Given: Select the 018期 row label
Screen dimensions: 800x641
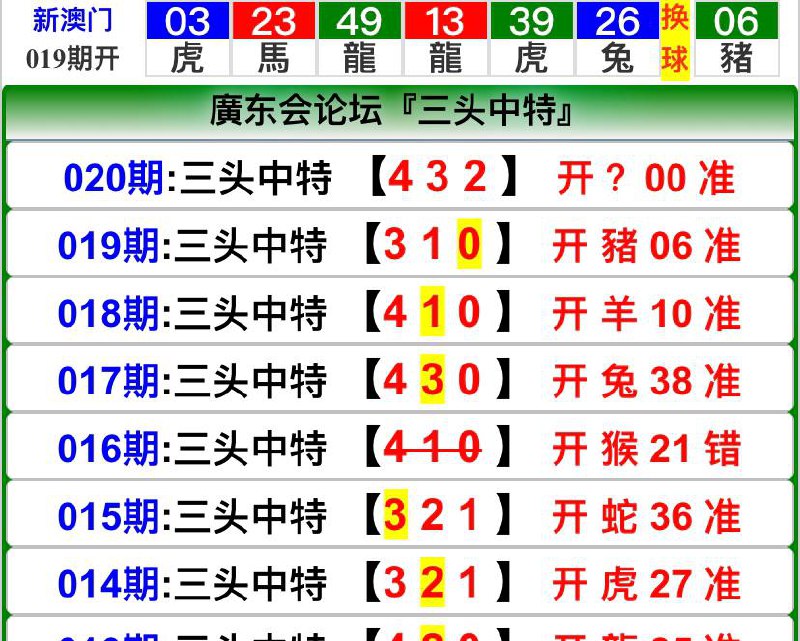Looking at the screenshot, I should pos(109,313).
